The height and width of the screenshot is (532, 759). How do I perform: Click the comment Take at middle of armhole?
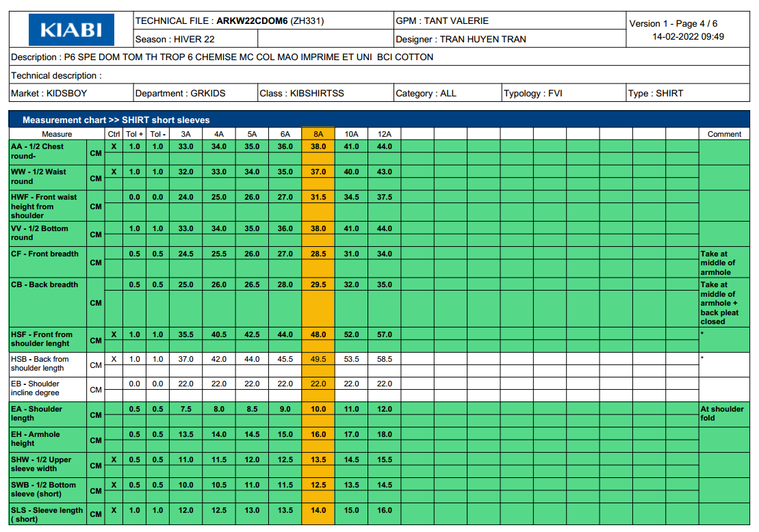pyautogui.click(x=723, y=263)
